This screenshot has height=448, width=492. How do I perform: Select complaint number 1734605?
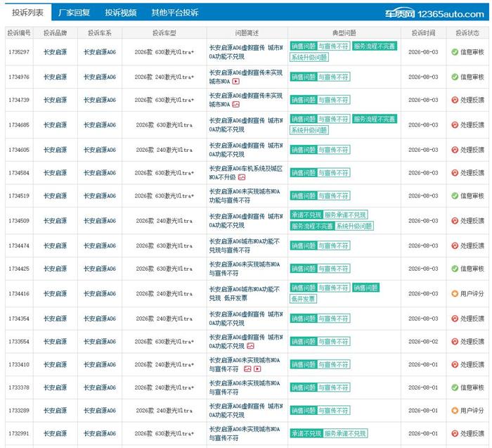tap(19, 150)
